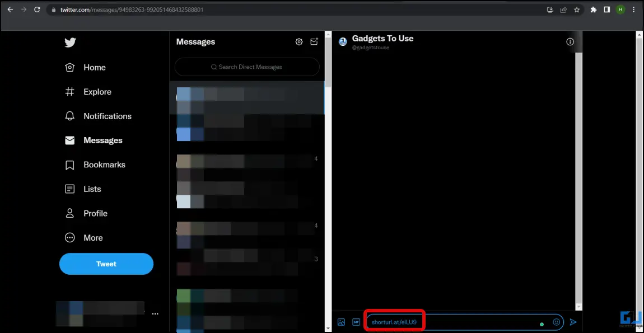Click the page scrollbar up arrow

pyautogui.click(x=640, y=35)
